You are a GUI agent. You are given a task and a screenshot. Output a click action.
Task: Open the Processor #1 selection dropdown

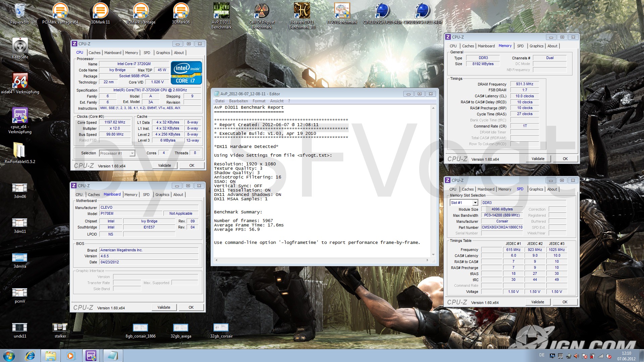point(117,153)
